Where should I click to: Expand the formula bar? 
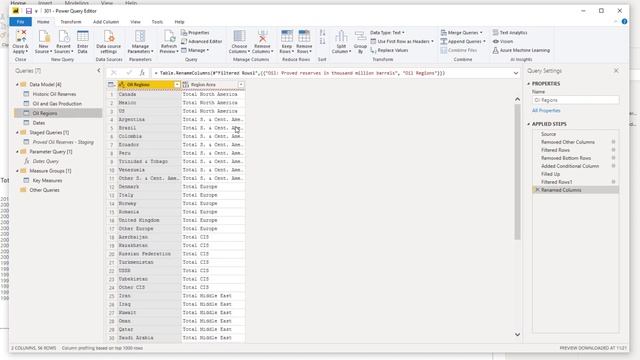tap(516, 73)
